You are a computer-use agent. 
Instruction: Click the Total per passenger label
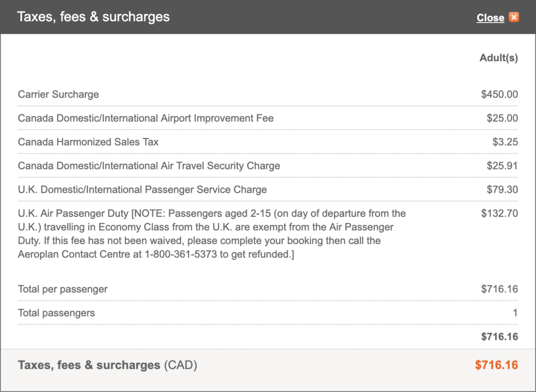click(x=63, y=289)
